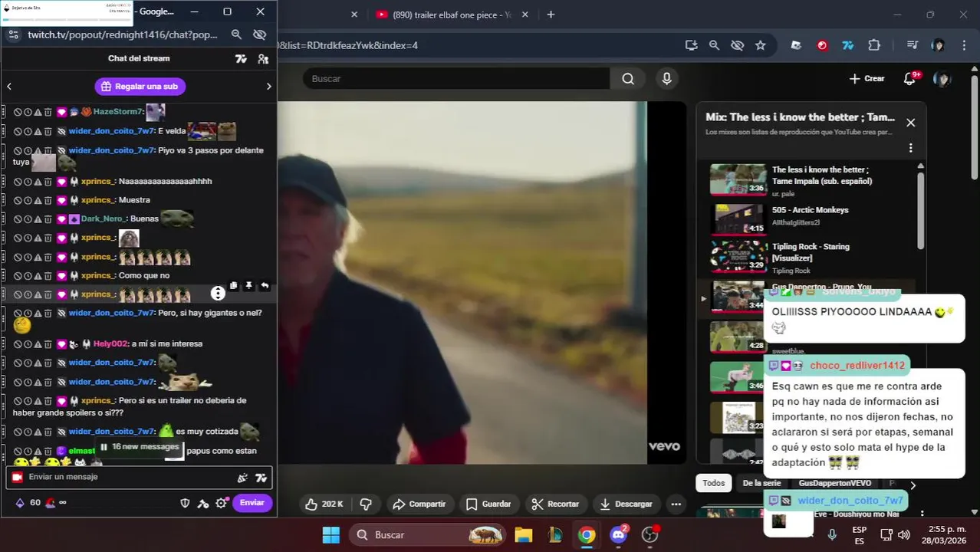Click Compartir share button
The height and width of the screenshot is (552, 980).
pos(419,504)
